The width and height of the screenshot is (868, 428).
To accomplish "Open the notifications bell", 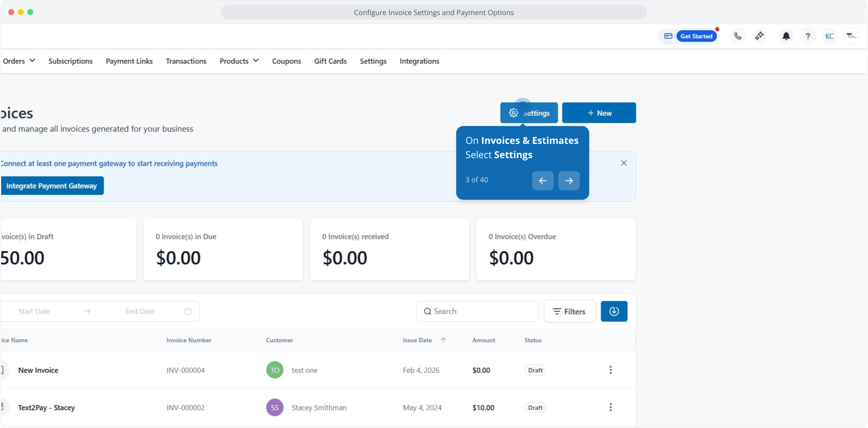I will pos(786,36).
